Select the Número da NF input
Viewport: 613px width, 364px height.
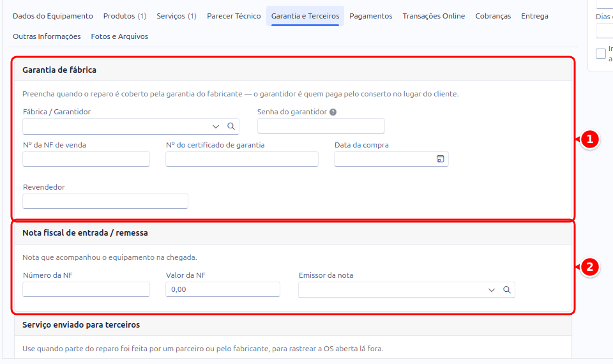[86, 289]
